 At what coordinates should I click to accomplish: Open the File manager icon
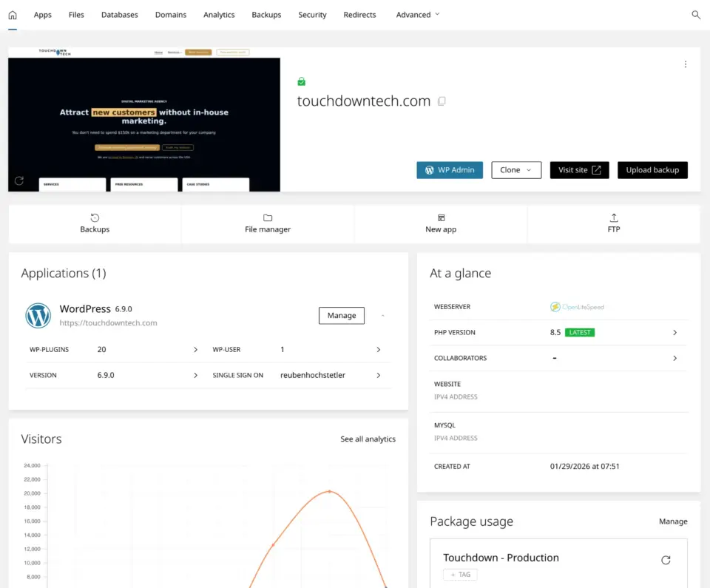pos(267,217)
